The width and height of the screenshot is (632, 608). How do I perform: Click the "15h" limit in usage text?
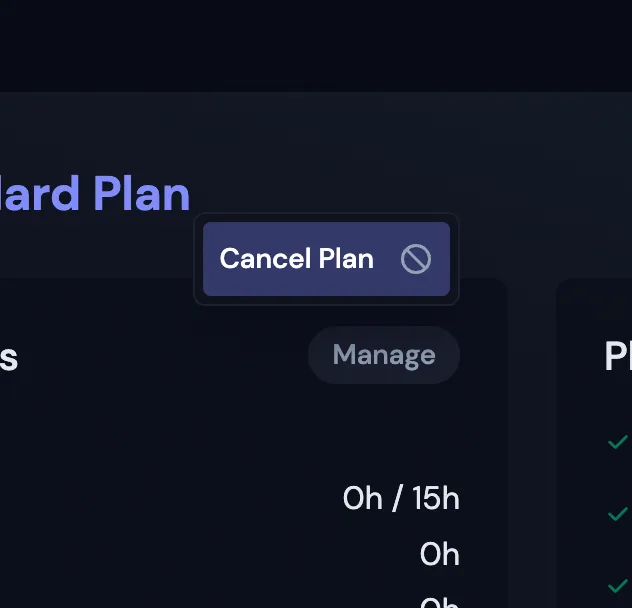point(434,498)
